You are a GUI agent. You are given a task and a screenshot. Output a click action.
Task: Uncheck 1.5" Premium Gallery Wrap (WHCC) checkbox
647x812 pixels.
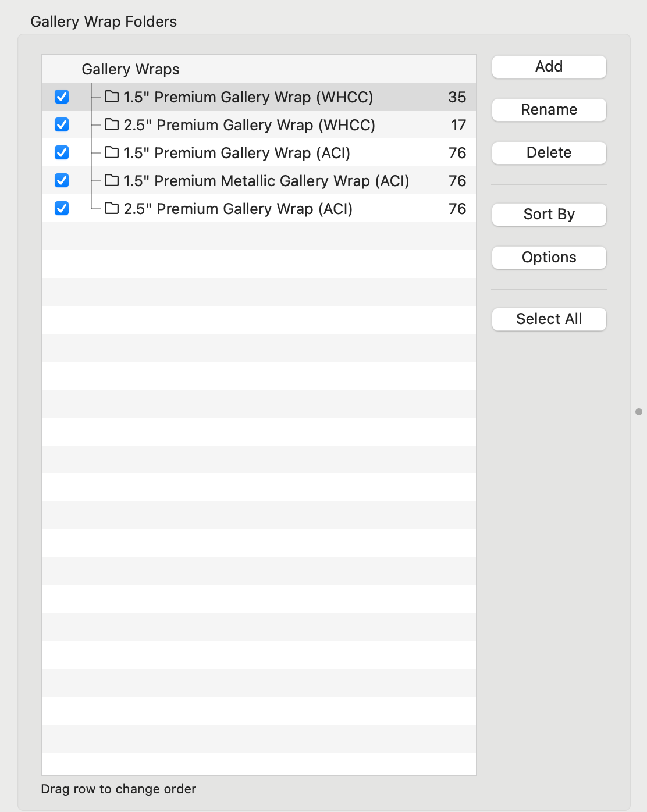[x=62, y=97]
